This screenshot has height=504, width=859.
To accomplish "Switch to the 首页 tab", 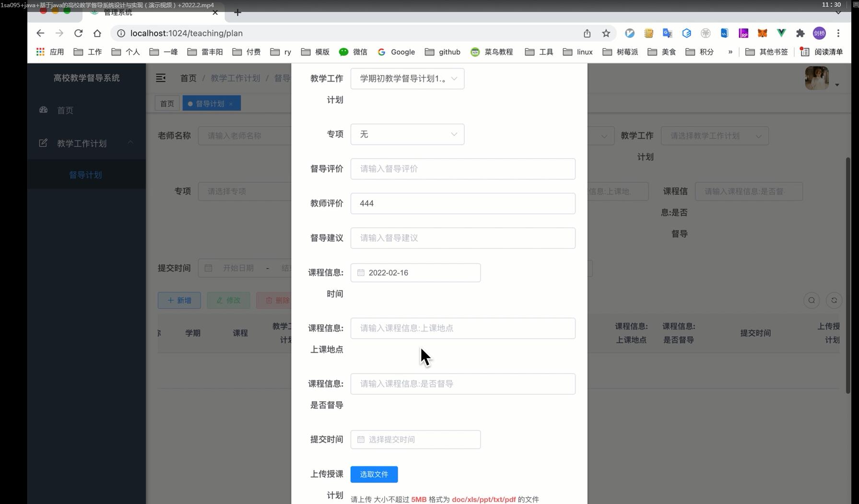I will (x=167, y=103).
